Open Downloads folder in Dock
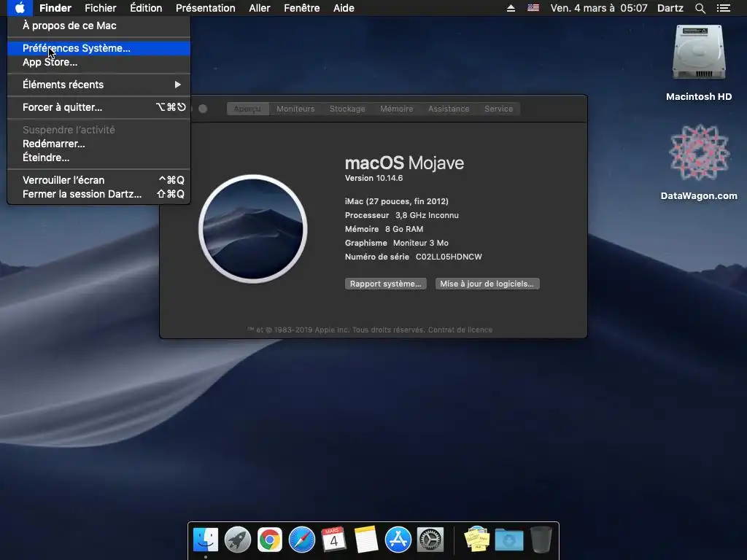Viewport: 747px width, 560px height. click(508, 540)
